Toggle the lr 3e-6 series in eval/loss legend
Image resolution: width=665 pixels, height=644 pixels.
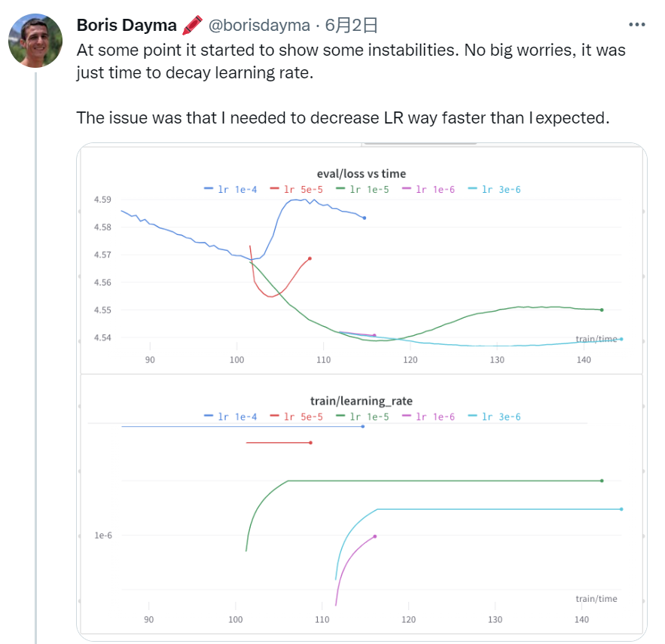(494, 189)
